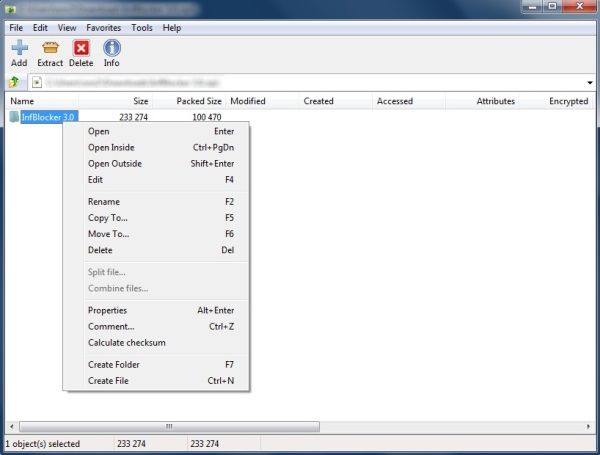The width and height of the screenshot is (600, 455).
Task: Select Edit in the context menu
Action: 156,179
